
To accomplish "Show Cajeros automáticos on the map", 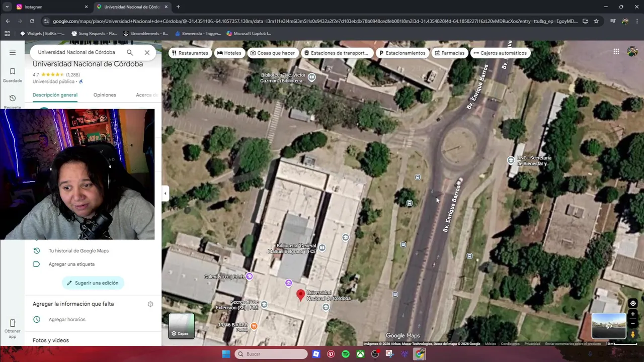I will point(500,53).
